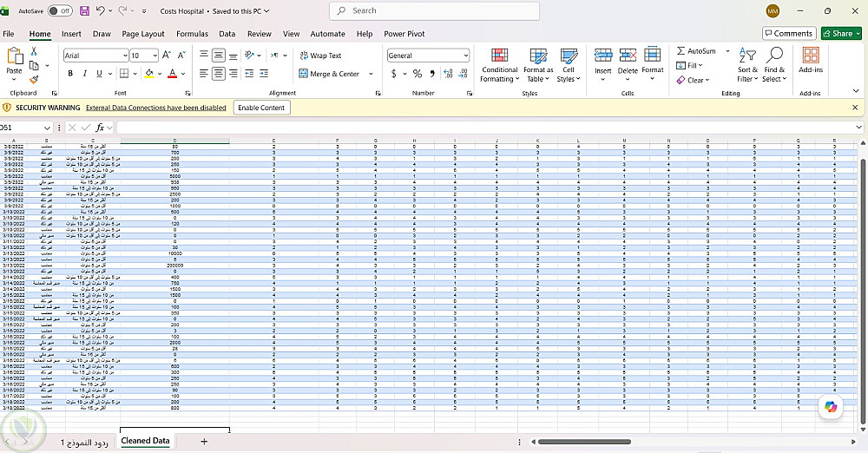The height and width of the screenshot is (453, 868).
Task: Click the Format Painter brush icon
Action: click(34, 81)
